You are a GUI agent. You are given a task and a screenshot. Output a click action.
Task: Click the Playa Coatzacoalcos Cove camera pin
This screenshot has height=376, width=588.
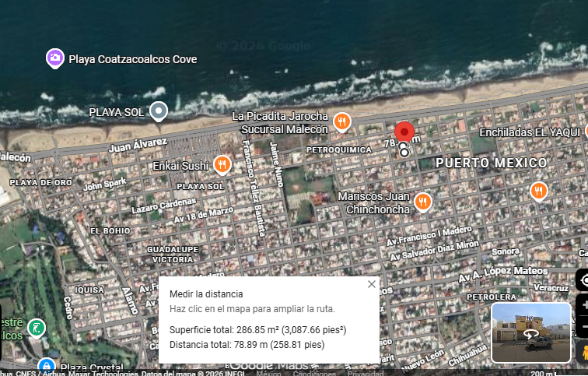(54, 58)
